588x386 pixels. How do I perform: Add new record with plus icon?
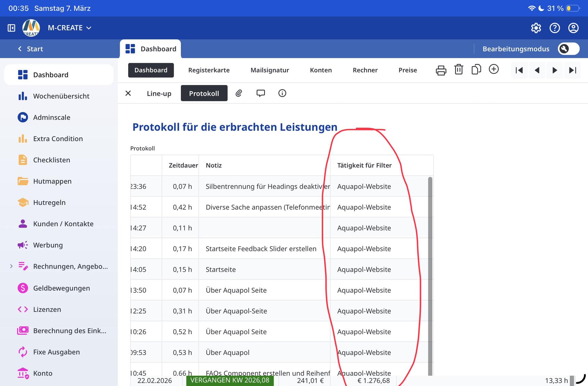[x=494, y=69]
